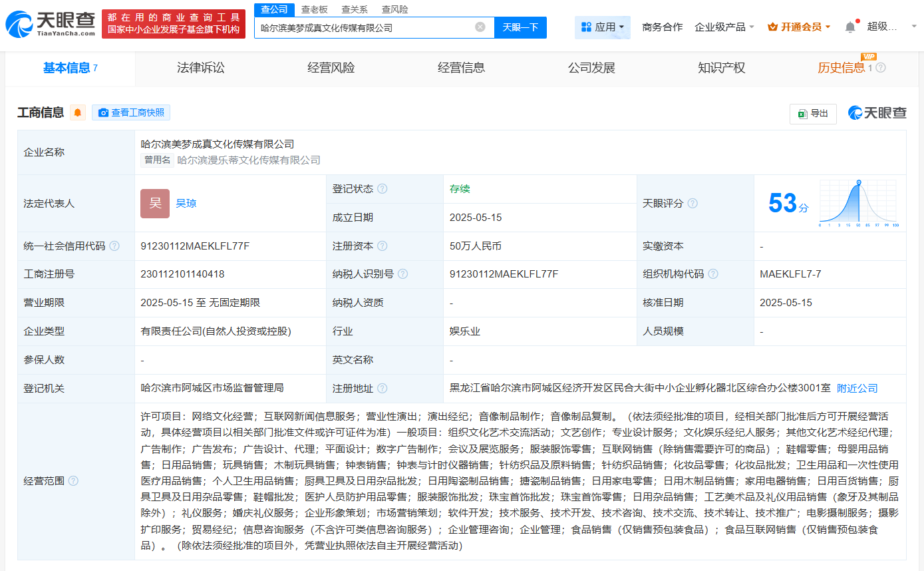Click the TianYanCha logo in header
The width and height of the screenshot is (924, 571).
coord(51,24)
